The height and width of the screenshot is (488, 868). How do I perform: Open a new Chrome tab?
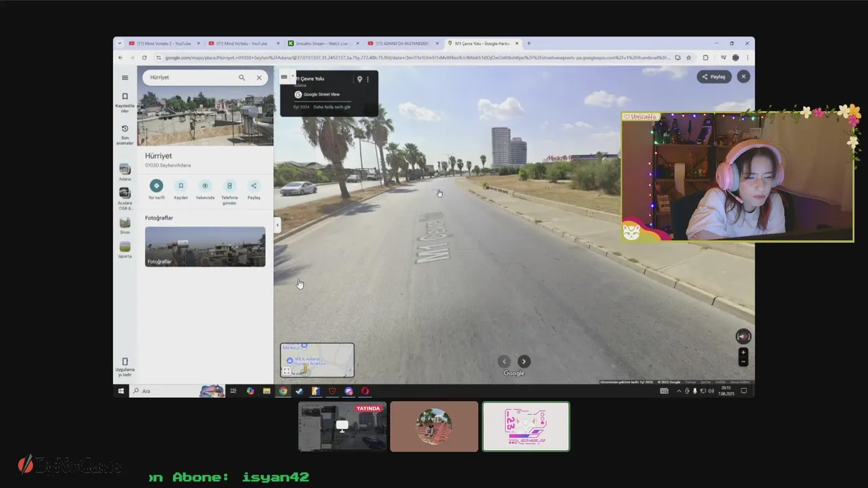[x=529, y=43]
